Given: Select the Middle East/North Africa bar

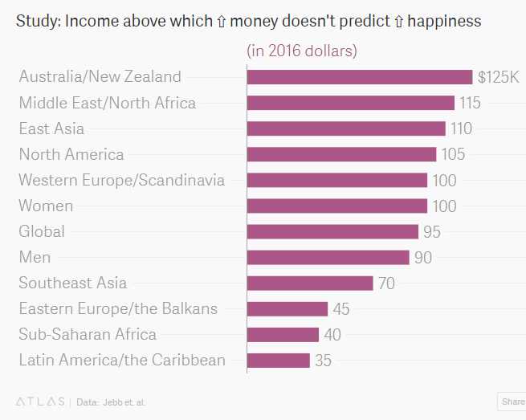Looking at the screenshot, I should point(350,103).
